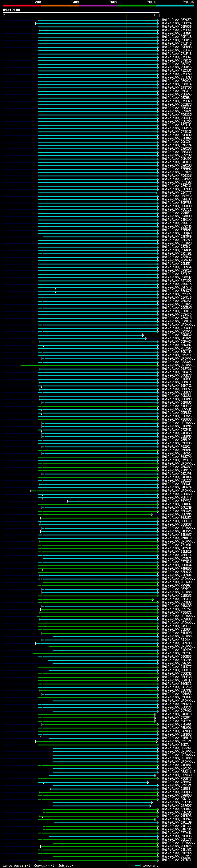The image size is (197, 868).
Task: Open UniRef100_A5B605 hit label
Action: pos(177,94)
